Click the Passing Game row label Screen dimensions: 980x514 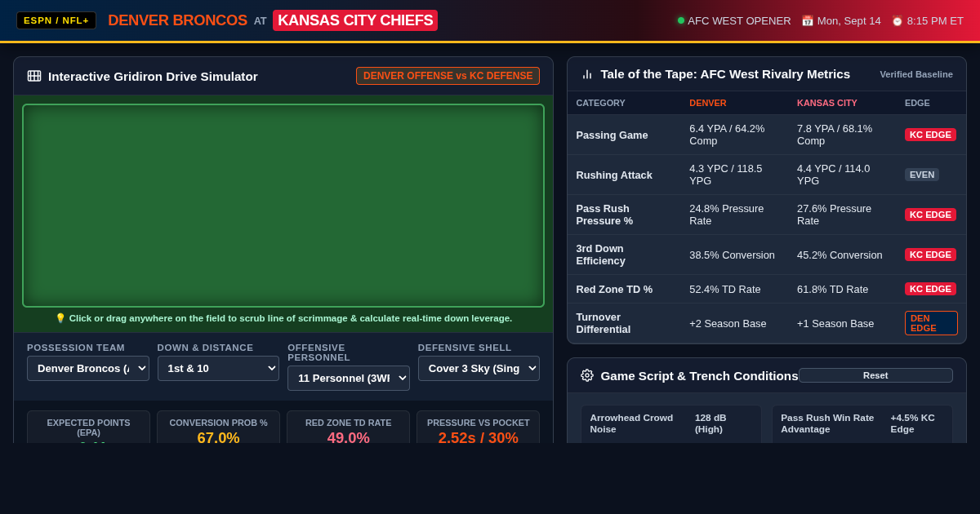(612, 135)
